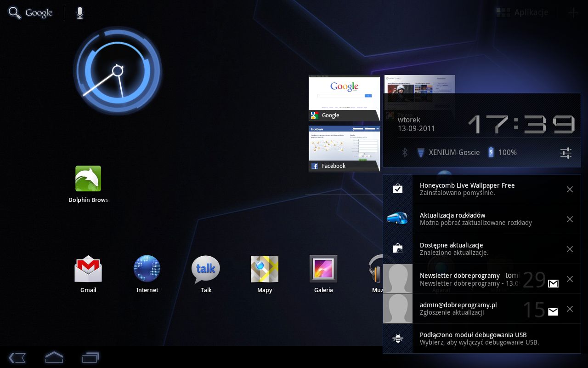Viewport: 588px width, 368px height.
Task: Dismiss the Aktualizacja rozkładów notification
Action: click(x=570, y=219)
